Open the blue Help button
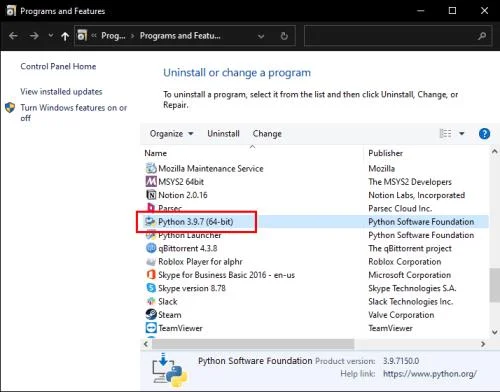 click(x=484, y=134)
